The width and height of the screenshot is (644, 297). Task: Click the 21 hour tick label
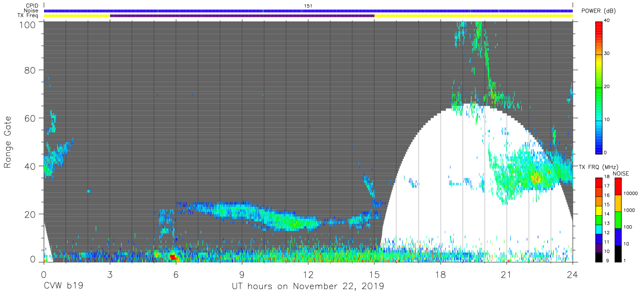[507, 274]
